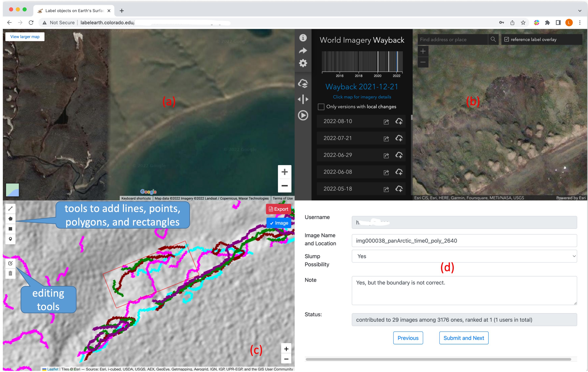Select the draw polyline tool
This screenshot has height=372, width=588.
pos(10,208)
